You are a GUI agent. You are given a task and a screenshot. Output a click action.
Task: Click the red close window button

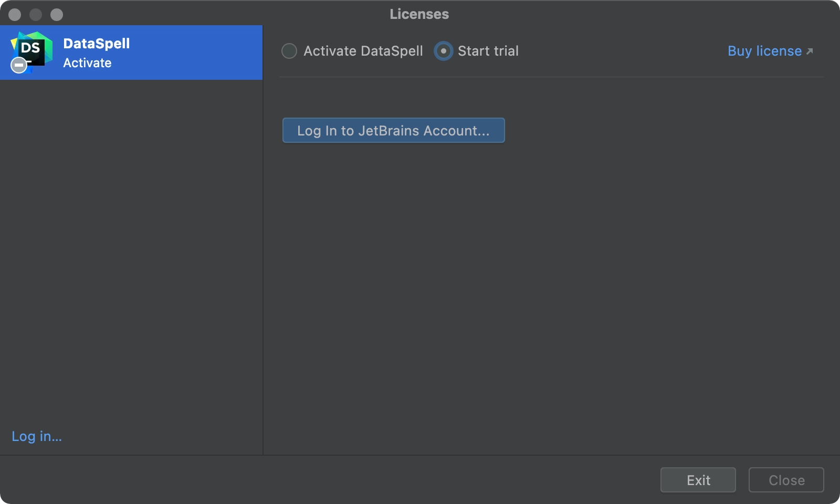(x=15, y=15)
